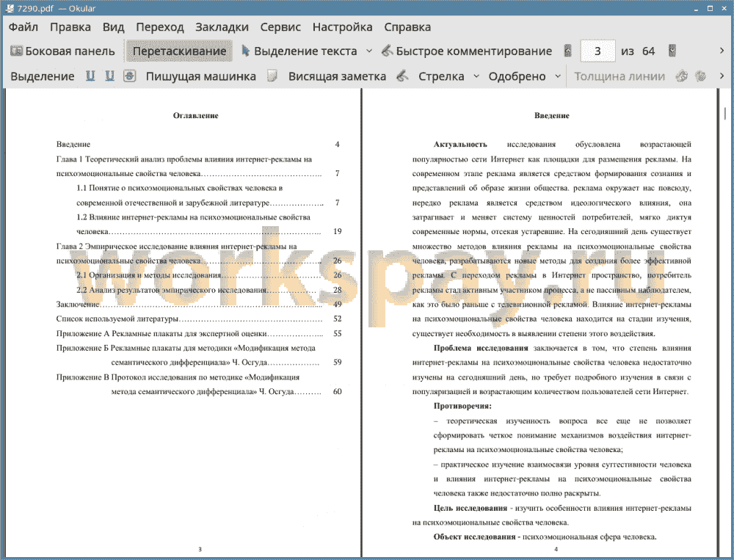Viewport: 734px width, 560px height.
Task: Expand the annotation toolbar overflow chevron
Action: coord(722,76)
